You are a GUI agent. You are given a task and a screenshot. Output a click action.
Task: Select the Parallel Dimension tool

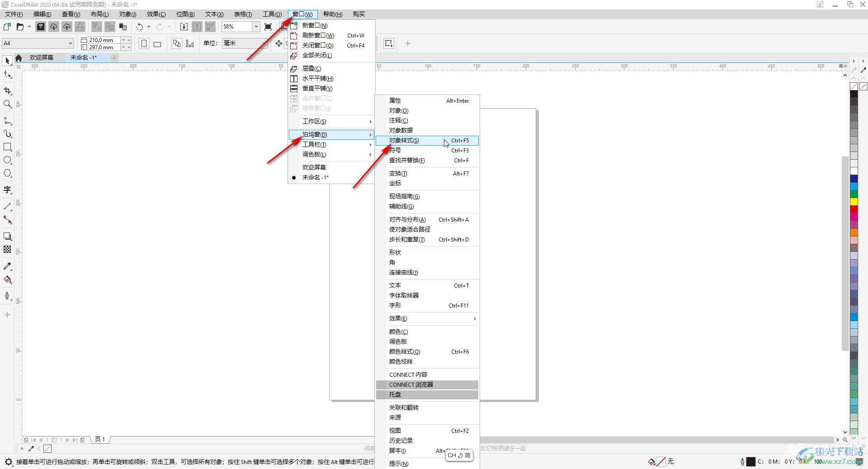pyautogui.click(x=7, y=206)
